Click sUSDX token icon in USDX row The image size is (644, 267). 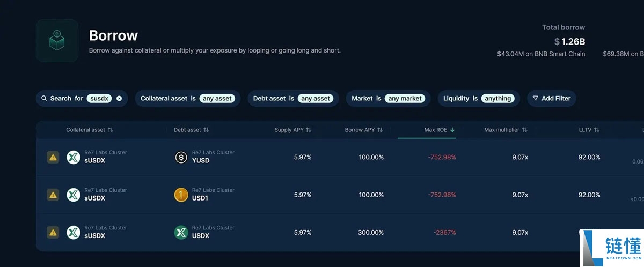tap(74, 233)
